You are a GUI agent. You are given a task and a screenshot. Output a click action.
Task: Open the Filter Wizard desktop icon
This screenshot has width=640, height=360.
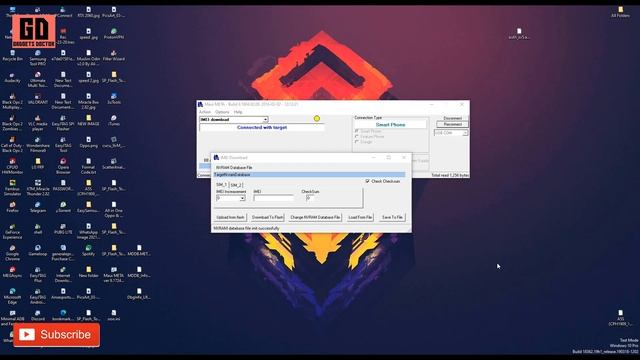[x=113, y=56]
